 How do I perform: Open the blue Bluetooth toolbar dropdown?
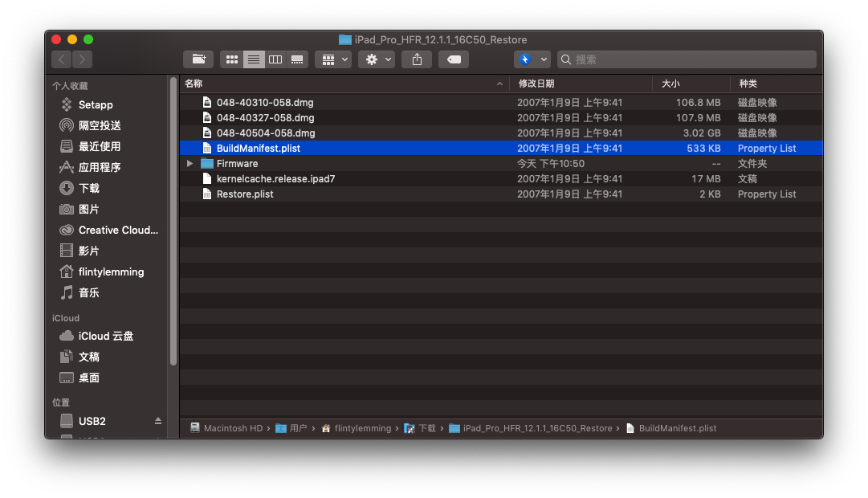pyautogui.click(x=532, y=59)
